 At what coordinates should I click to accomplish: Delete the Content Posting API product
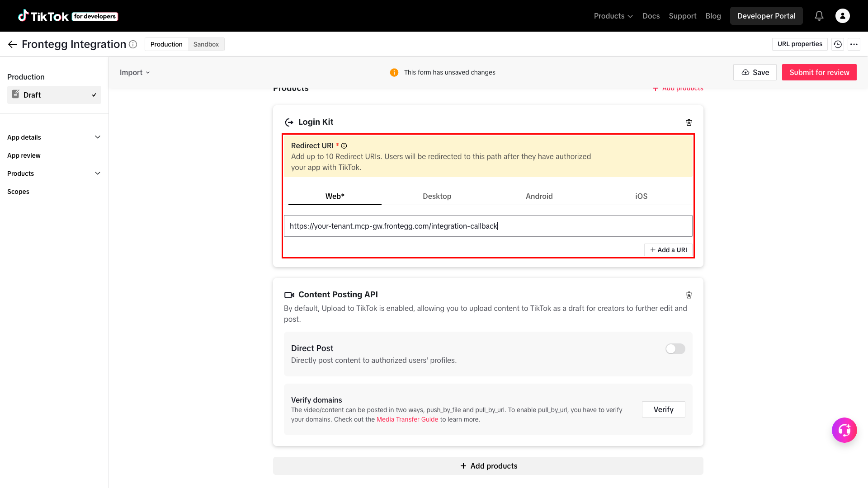[x=689, y=295]
